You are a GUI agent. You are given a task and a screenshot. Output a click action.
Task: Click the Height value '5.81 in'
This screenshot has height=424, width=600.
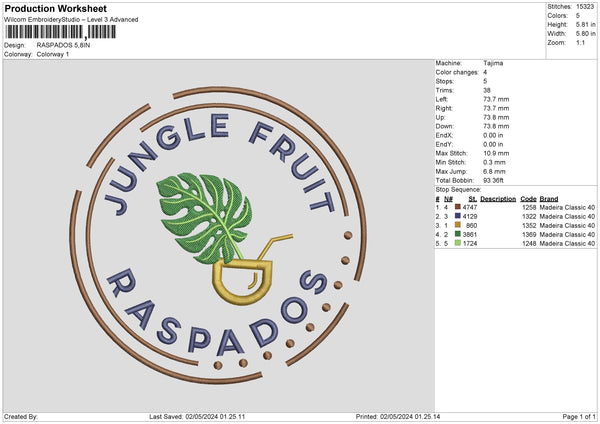coord(585,24)
